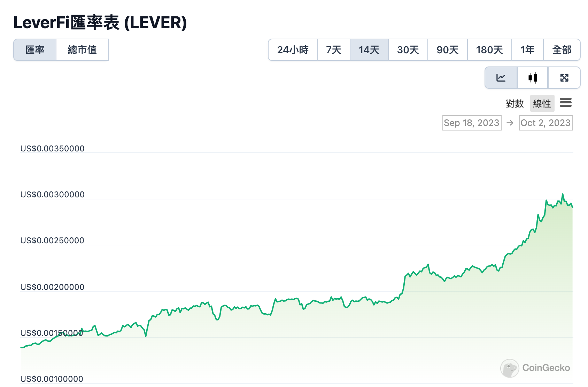The height and width of the screenshot is (387, 588).
Task: Open the Sep 18, 2023 start date field
Action: (471, 123)
